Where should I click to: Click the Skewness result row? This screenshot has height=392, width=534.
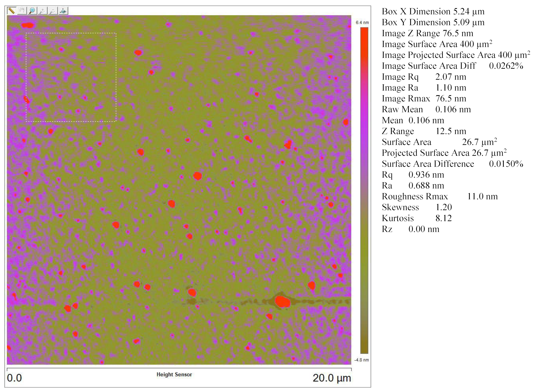coord(416,207)
